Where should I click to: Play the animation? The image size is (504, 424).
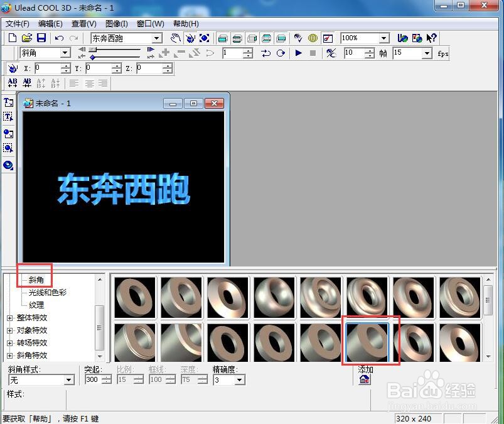[298, 53]
